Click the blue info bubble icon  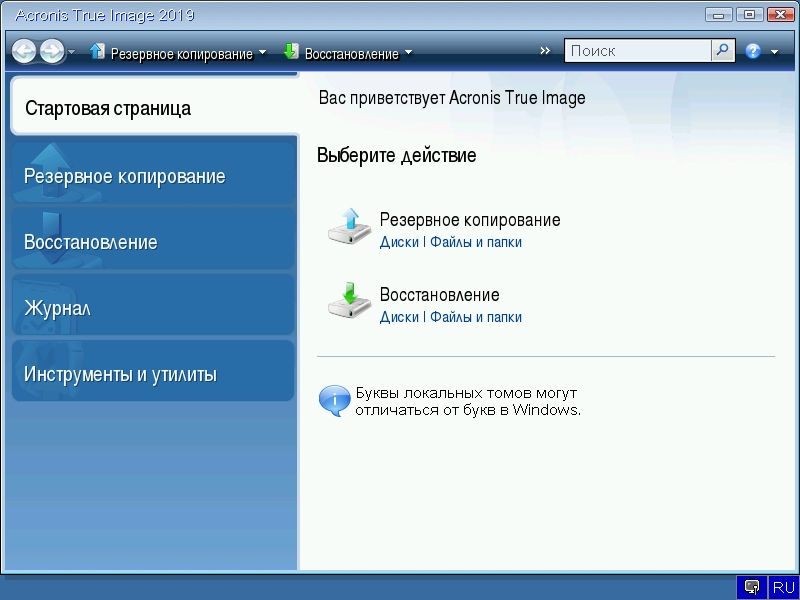[334, 401]
